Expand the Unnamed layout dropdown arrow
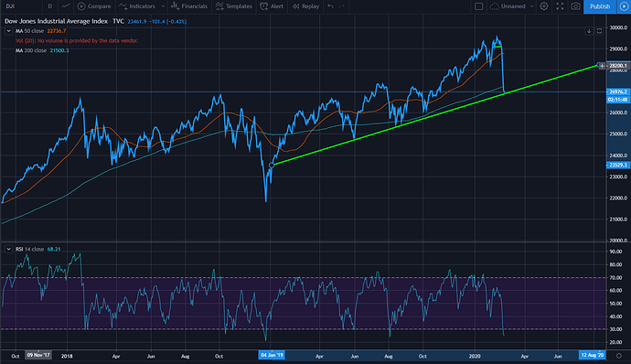Image resolution: width=631 pixels, height=364 pixels. pyautogui.click(x=531, y=6)
